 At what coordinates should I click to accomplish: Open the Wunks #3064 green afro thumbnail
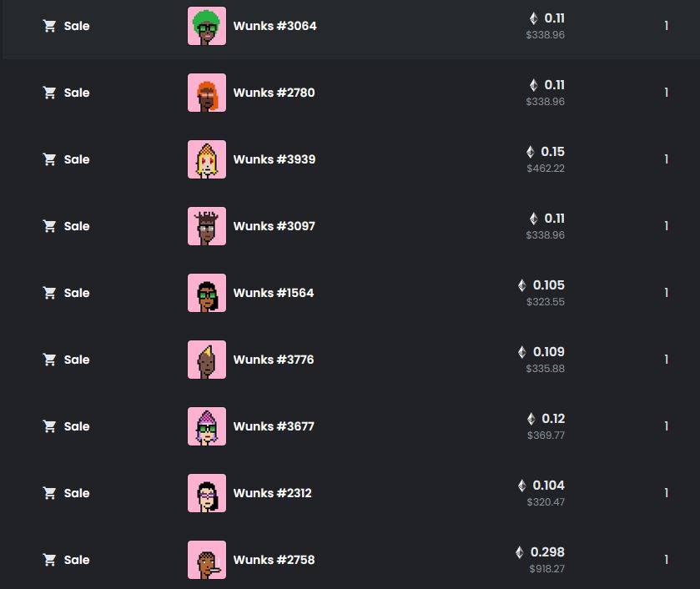point(207,26)
